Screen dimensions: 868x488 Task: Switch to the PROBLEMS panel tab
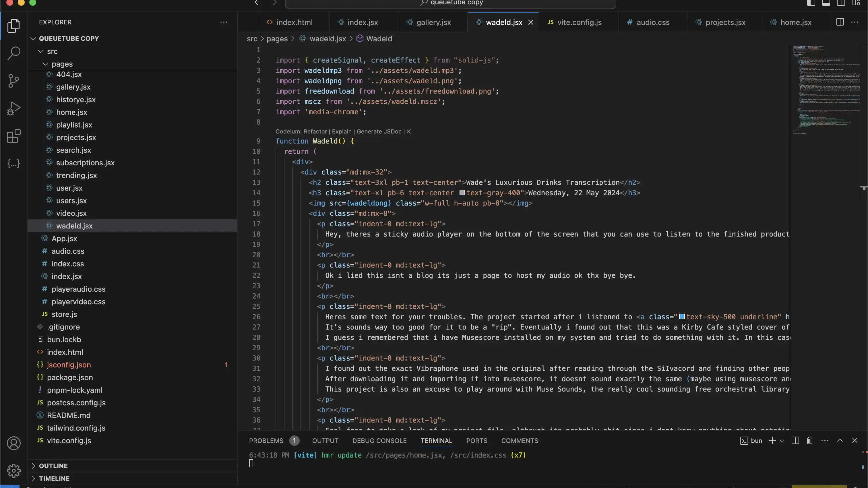(266, 440)
